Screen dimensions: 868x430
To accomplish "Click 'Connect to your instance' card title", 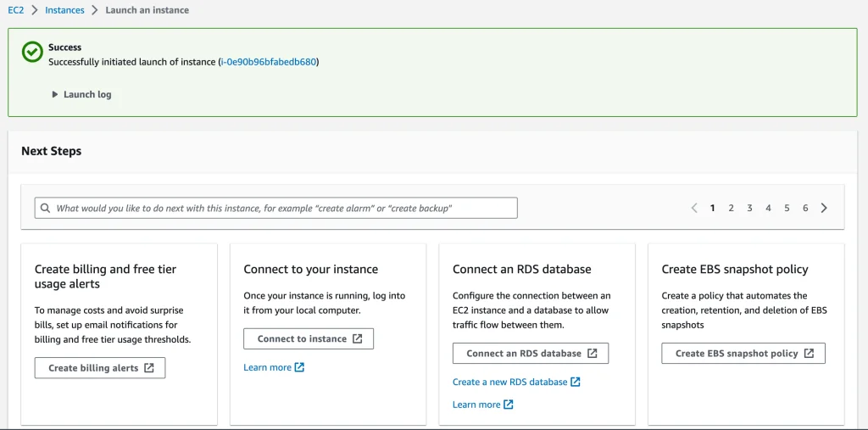I will click(x=310, y=270).
